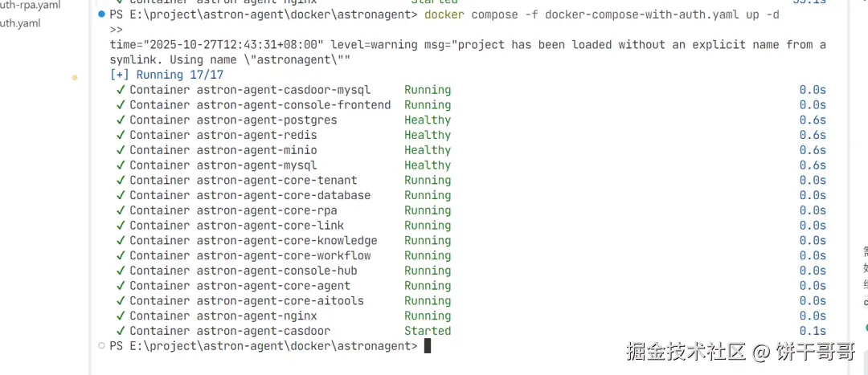Image resolution: width=868 pixels, height=375 pixels.
Task: Click the astron-agent-core-knowledge container name
Action: pos(287,240)
